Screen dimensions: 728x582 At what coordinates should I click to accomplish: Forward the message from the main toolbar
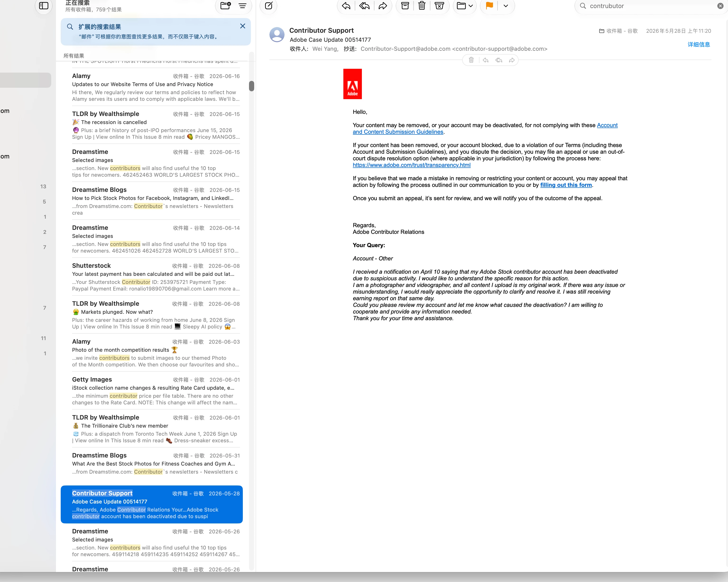point(382,6)
